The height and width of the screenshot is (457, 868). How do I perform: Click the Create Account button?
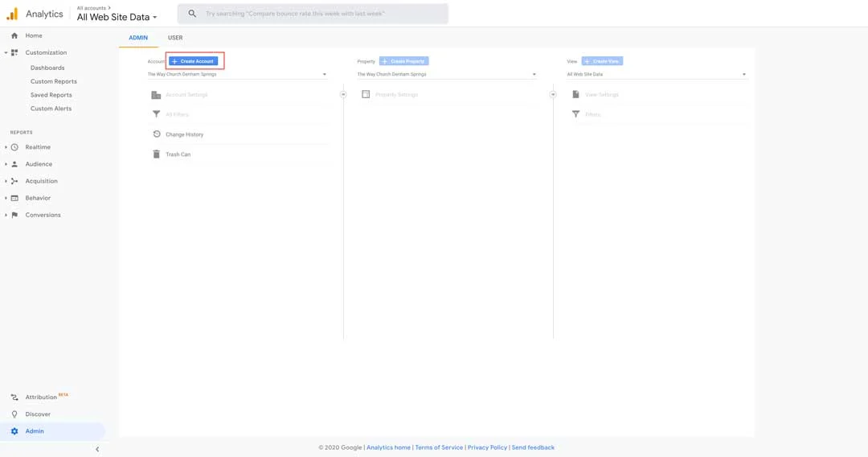(x=193, y=61)
